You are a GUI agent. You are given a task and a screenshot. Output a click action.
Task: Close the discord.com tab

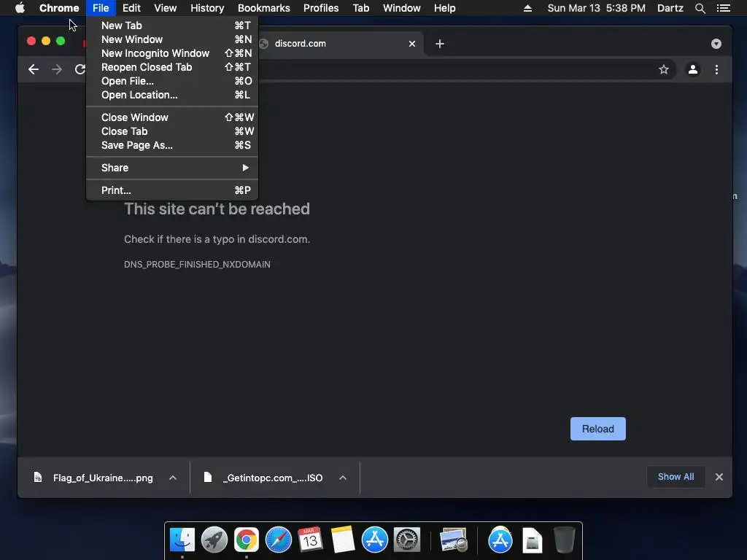click(412, 44)
